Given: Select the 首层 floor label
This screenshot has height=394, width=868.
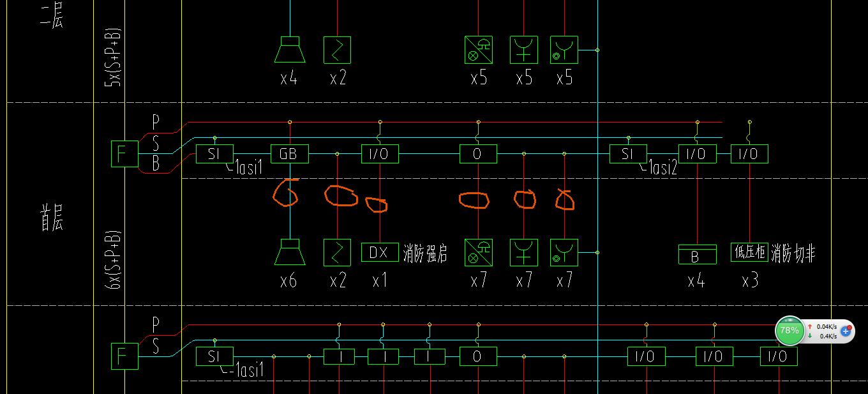Looking at the screenshot, I should point(52,217).
